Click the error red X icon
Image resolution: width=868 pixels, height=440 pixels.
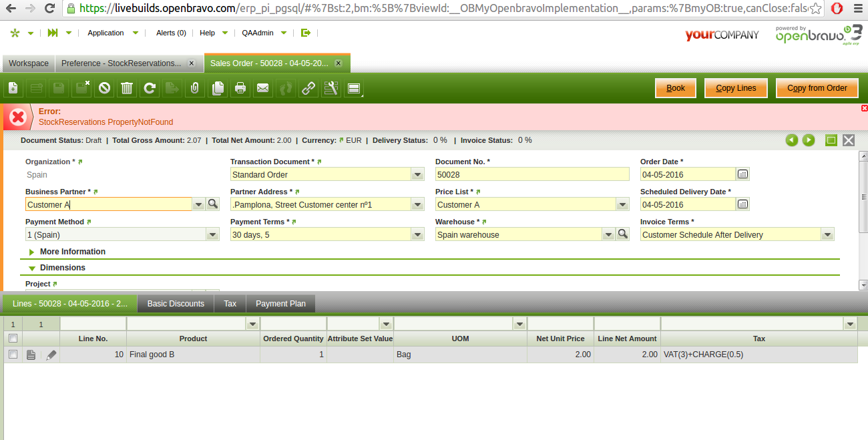pos(17,118)
